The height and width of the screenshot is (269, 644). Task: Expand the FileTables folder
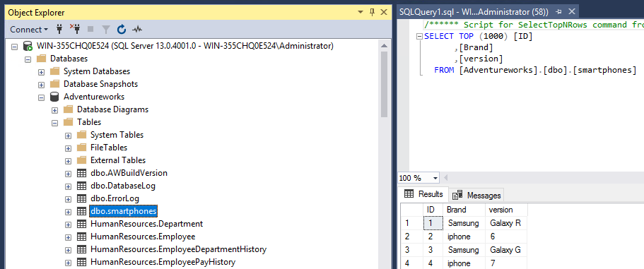point(68,148)
